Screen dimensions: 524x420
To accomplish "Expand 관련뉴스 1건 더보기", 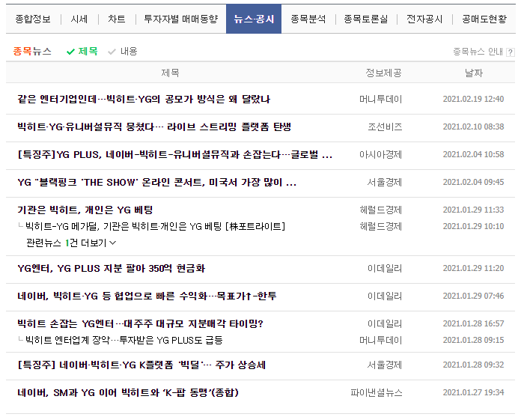I will [71, 243].
